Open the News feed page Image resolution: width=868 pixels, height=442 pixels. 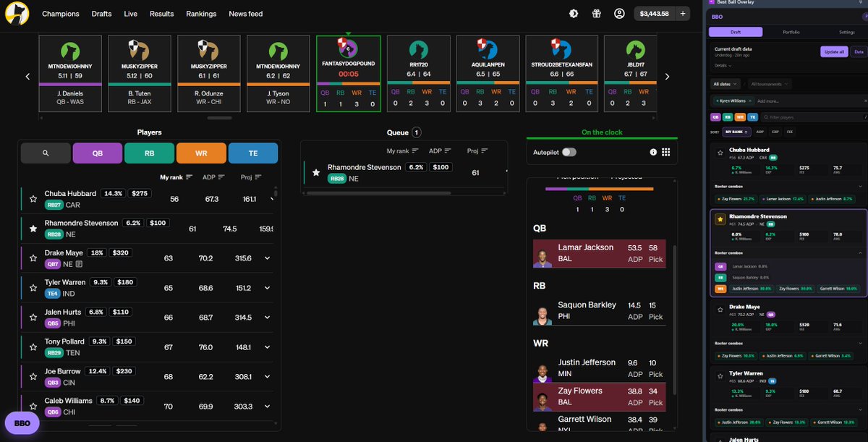click(246, 14)
